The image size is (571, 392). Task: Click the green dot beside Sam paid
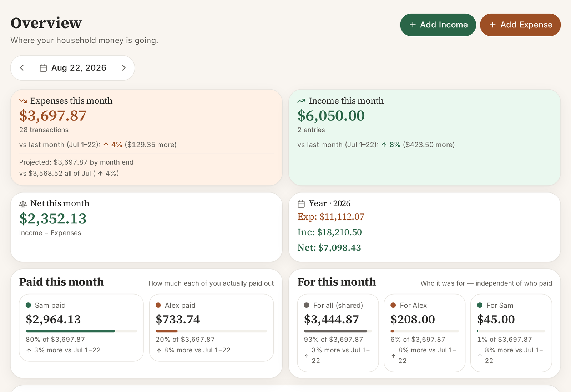coord(28,305)
